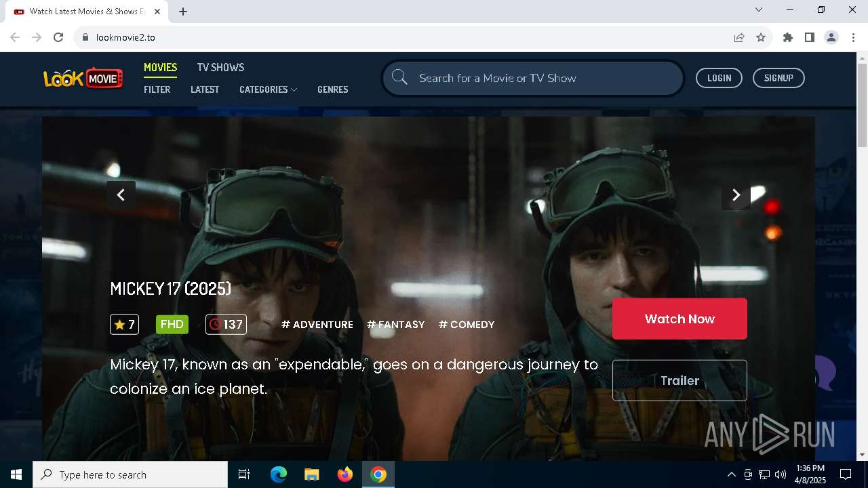
Task: Click the Login button
Action: click(719, 78)
